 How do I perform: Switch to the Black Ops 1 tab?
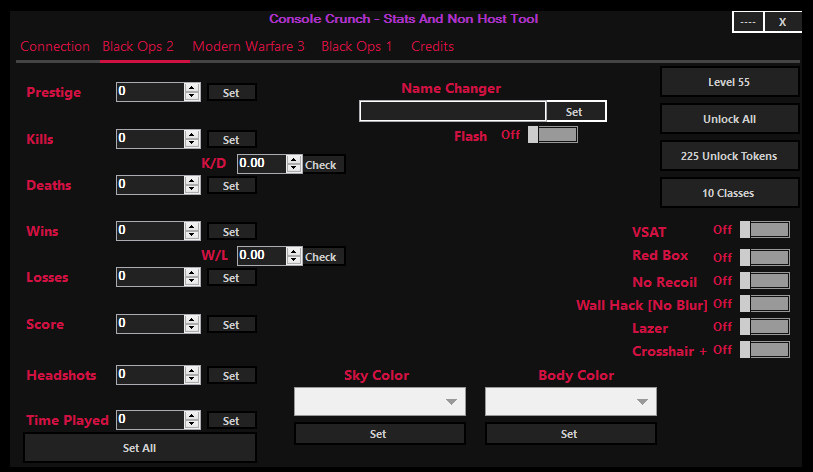point(357,47)
